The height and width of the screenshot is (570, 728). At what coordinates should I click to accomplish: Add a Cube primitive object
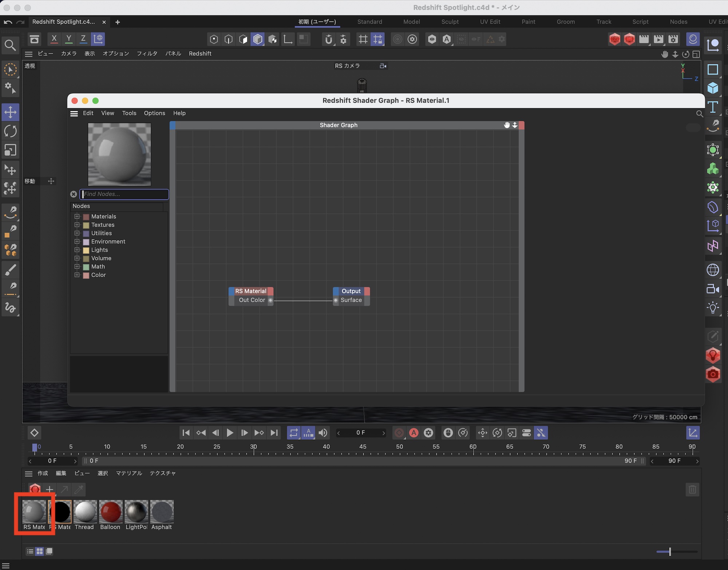tap(713, 88)
